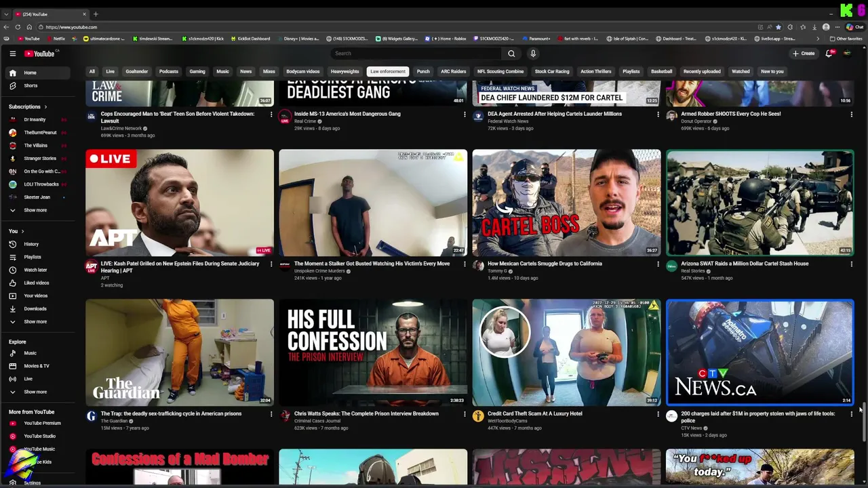Open browser tab search dropdown arrow
Screen dimensions: 868x488
[6, 14]
